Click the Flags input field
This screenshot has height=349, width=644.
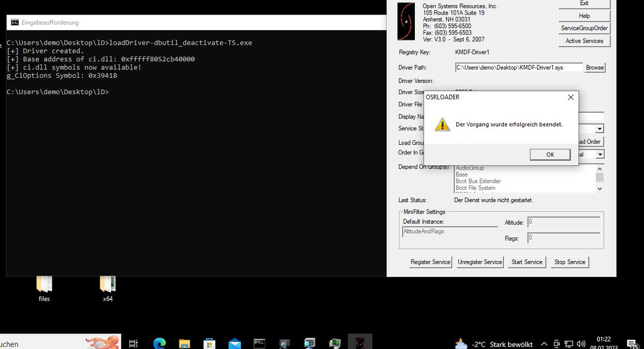563,237
